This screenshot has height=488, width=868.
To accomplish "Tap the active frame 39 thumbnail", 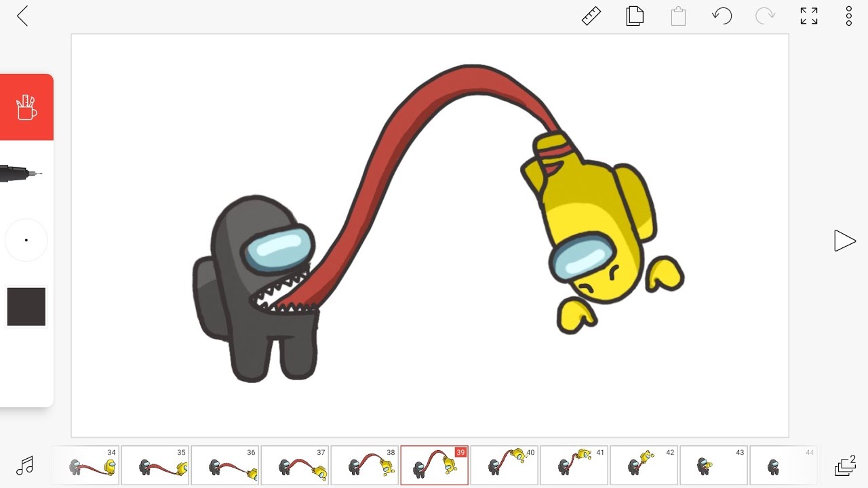I will pyautogui.click(x=435, y=465).
